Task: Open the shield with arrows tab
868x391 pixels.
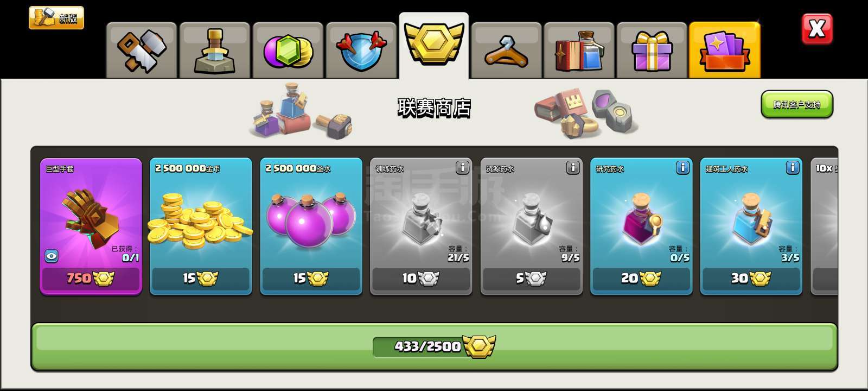Action: pos(361,51)
